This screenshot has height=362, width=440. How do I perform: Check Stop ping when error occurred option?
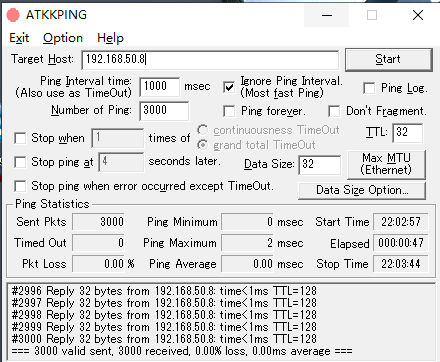[x=20, y=186]
